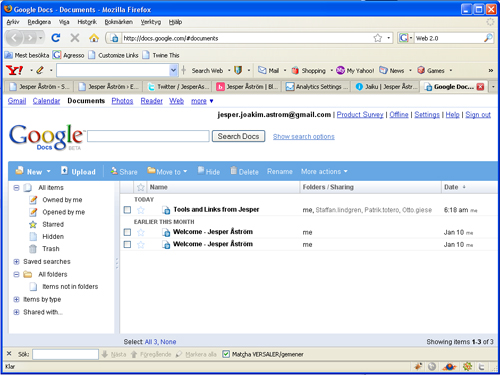Open Yahoo Shopping toolbar button
This screenshot has width=500, height=375.
tap(308, 70)
